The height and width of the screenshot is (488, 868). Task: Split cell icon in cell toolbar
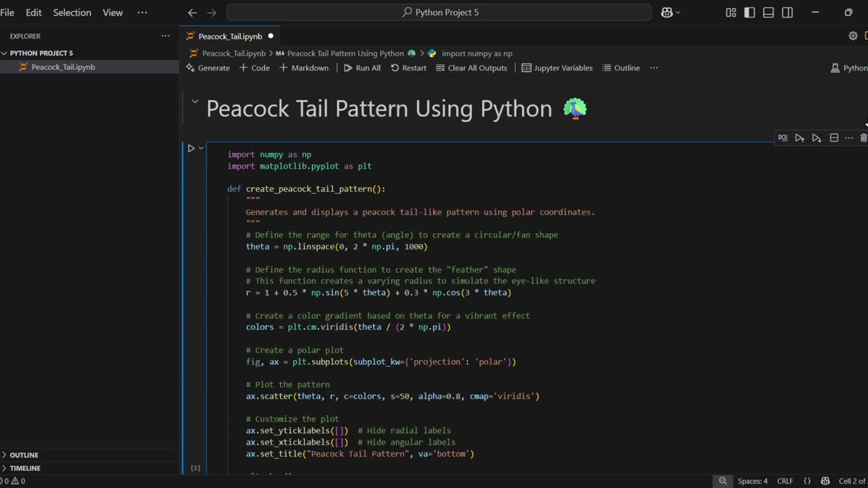click(x=833, y=138)
